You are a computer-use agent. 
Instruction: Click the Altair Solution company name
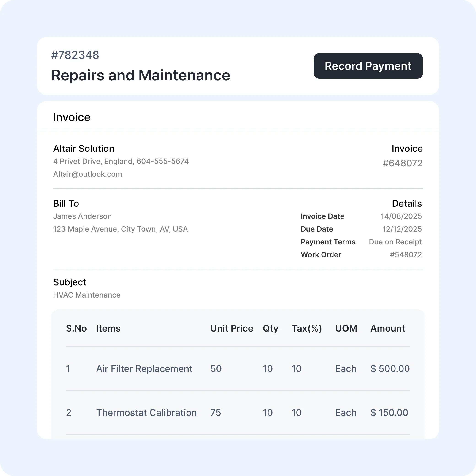[84, 148]
